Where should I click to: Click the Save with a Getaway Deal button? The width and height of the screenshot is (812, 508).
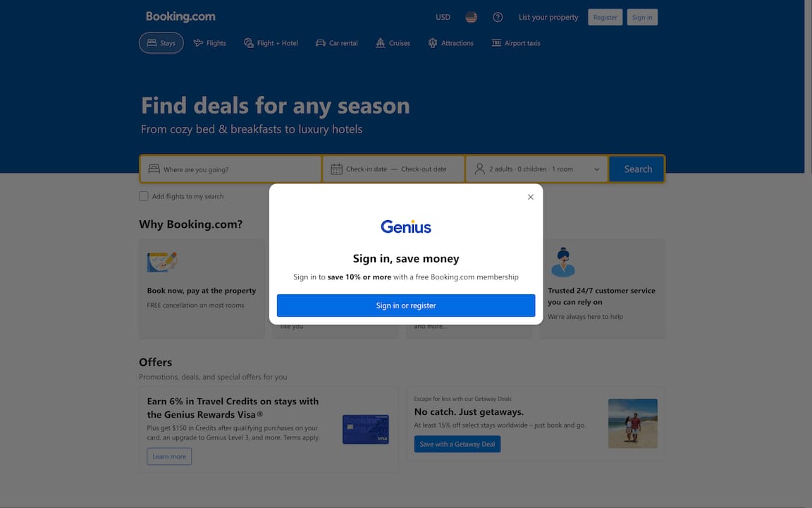point(457,444)
